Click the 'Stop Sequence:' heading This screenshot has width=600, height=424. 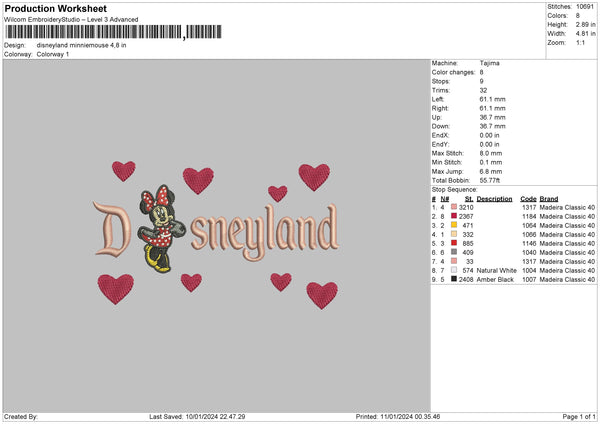point(455,189)
